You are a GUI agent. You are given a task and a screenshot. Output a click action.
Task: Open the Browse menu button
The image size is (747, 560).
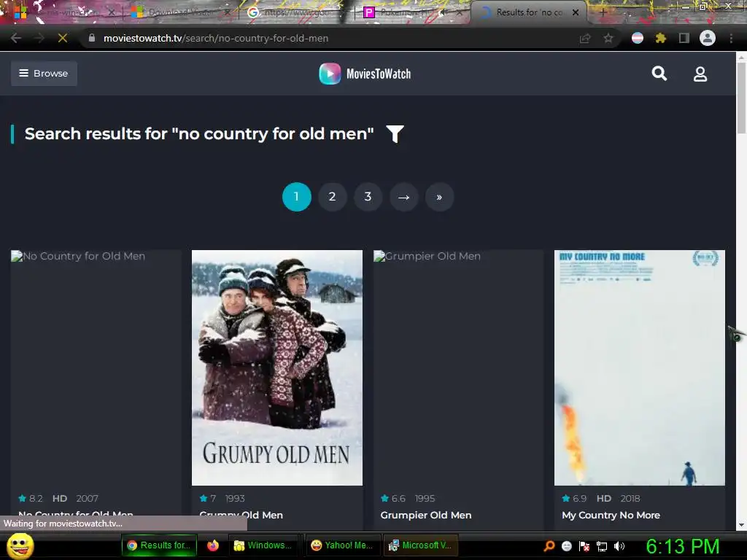pos(44,74)
